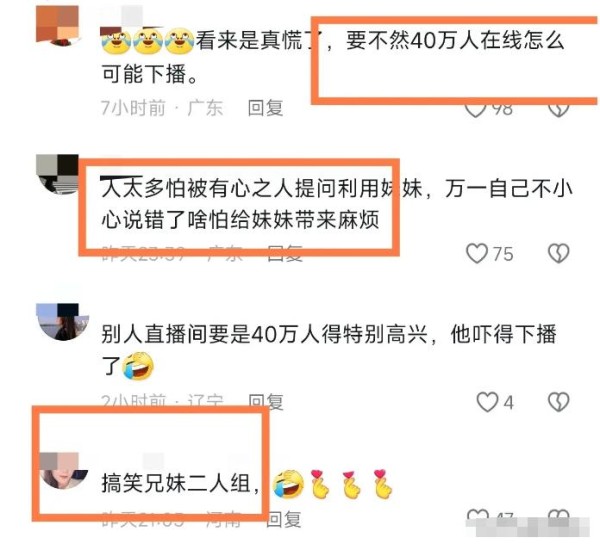Open first commenter's avatar profile
This screenshot has width=600, height=550.
point(58,25)
